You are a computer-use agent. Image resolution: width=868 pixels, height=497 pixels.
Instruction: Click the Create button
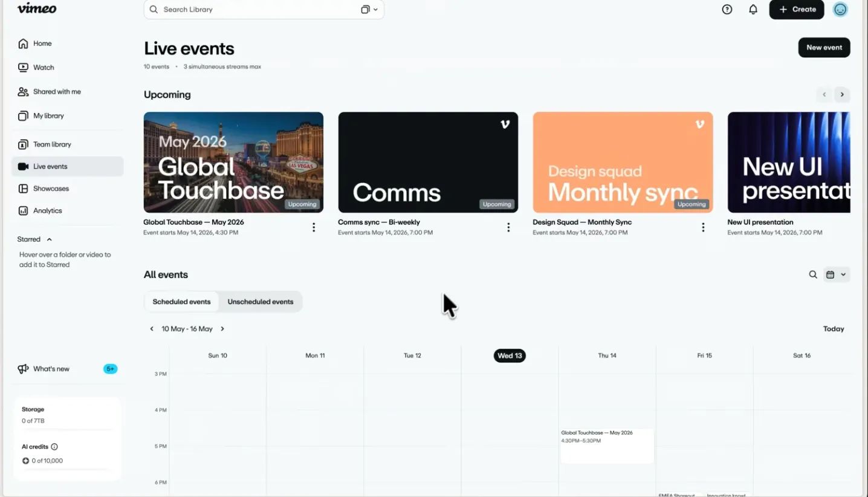(796, 10)
